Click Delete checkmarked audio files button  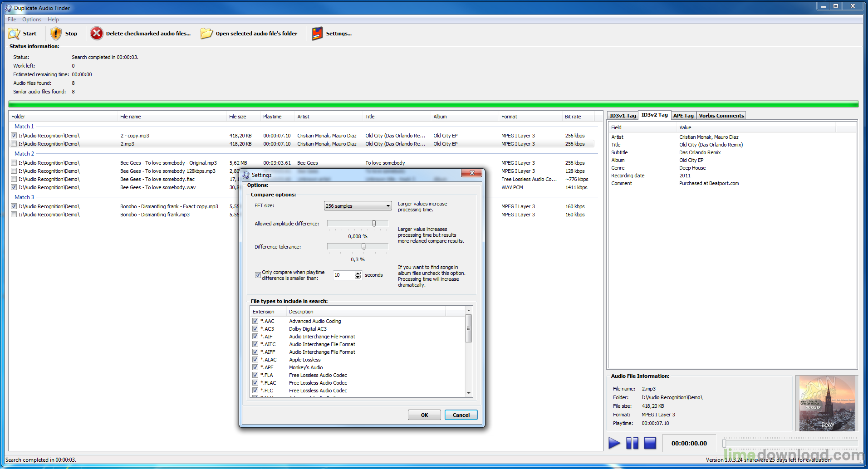pyautogui.click(x=140, y=34)
